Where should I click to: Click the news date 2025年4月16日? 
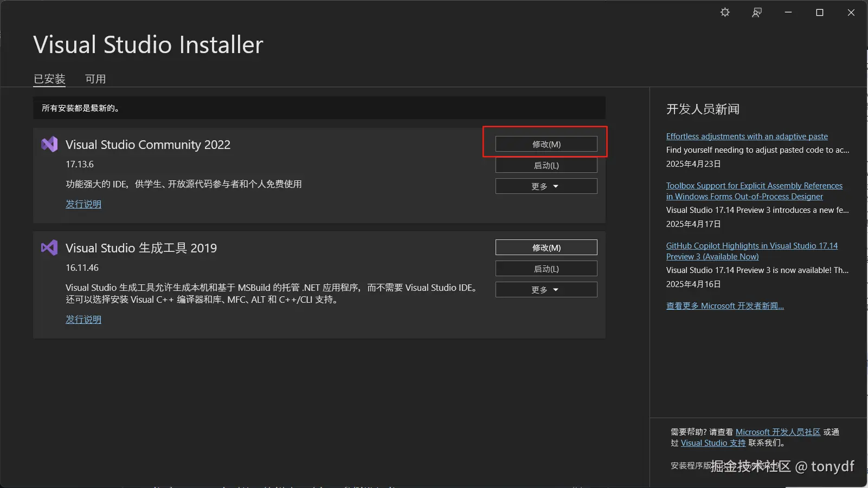[x=693, y=284]
